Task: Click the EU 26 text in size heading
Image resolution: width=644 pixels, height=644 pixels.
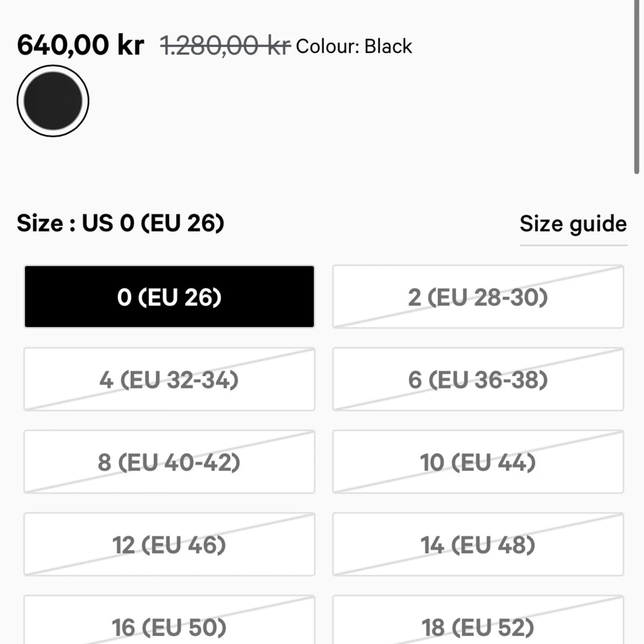Action: (x=183, y=223)
